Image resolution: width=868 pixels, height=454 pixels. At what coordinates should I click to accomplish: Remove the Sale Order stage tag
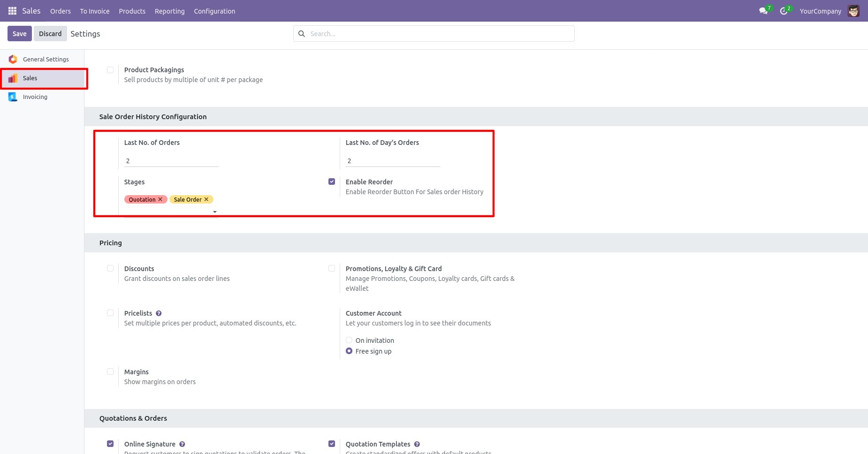[206, 199]
